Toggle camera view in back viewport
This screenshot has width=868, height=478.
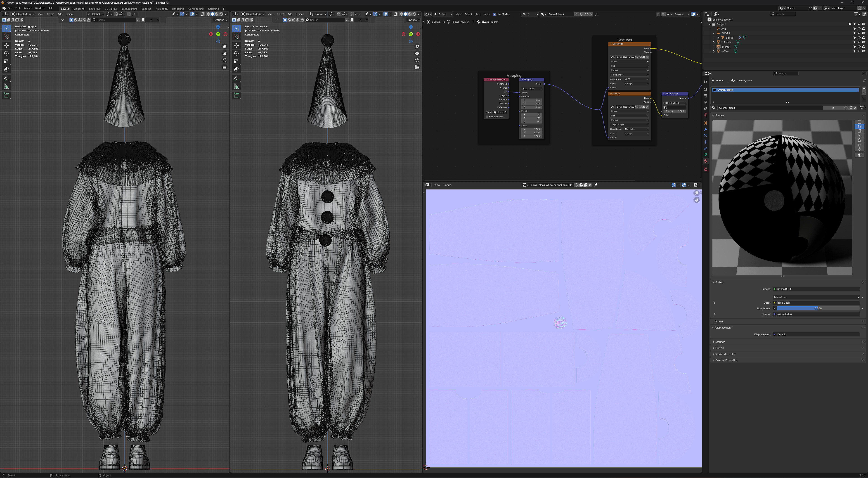click(225, 60)
